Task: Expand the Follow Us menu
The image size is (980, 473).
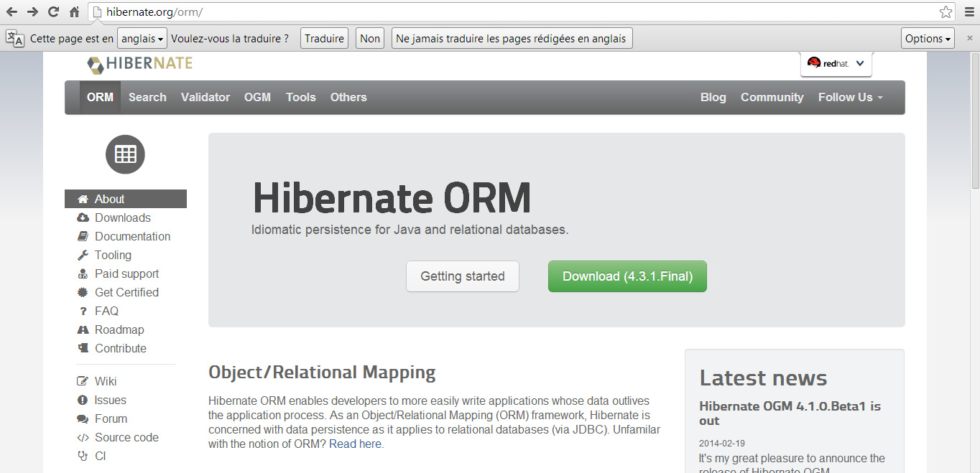Action: (x=850, y=98)
